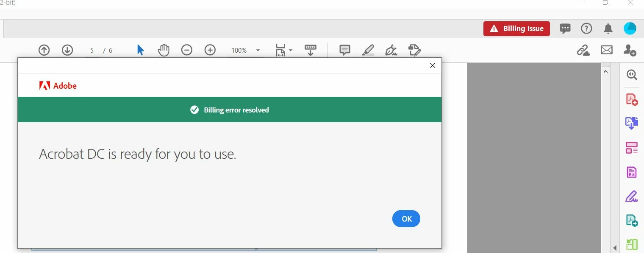The width and height of the screenshot is (644, 253).
Task: Click the "Acrobat DC is ready for you to use." message
Action: [x=138, y=154]
